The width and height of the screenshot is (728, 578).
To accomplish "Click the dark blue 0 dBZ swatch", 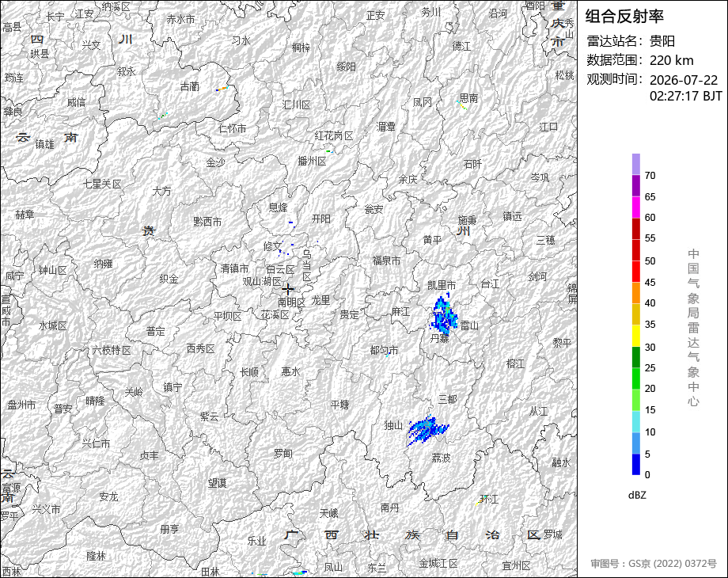I will pyautogui.click(x=636, y=464).
